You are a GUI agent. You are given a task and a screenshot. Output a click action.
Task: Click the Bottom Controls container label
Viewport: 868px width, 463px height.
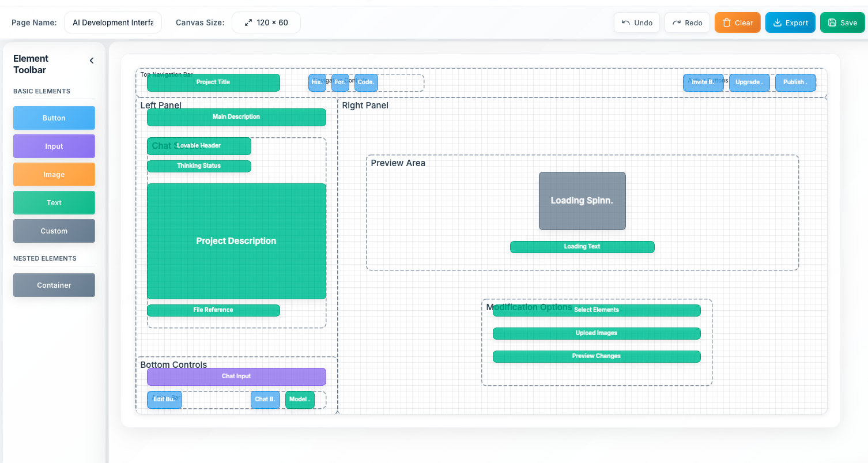[x=173, y=365]
